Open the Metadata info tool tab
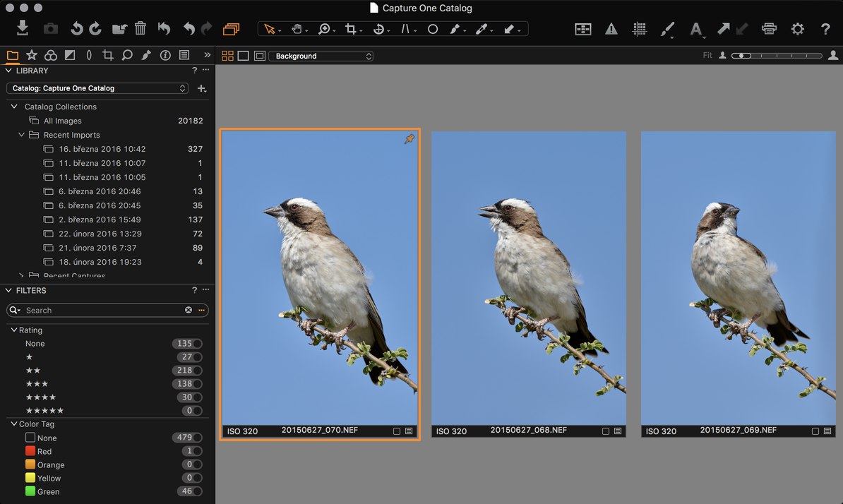This screenshot has width=843, height=504. click(165, 55)
